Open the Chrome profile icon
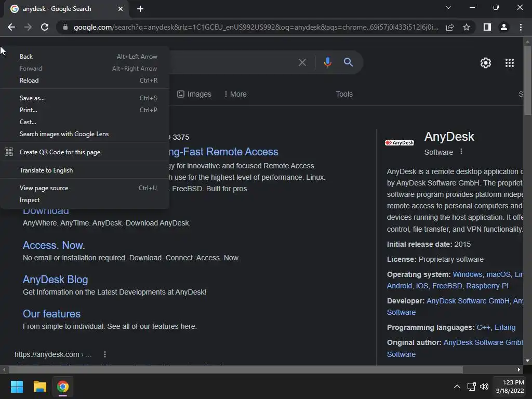The height and width of the screenshot is (399, 532). pos(504,27)
